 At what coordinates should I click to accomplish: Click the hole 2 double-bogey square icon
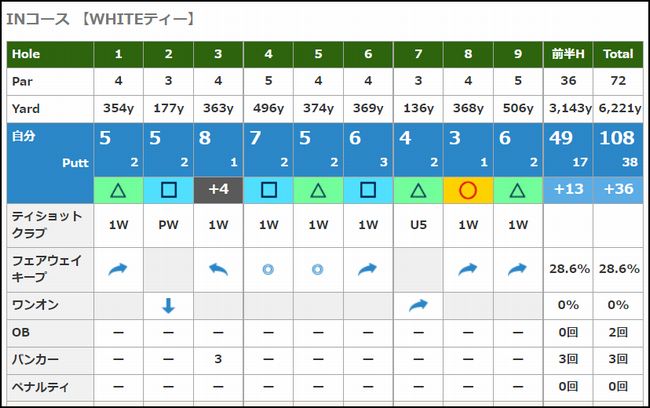[x=168, y=189]
